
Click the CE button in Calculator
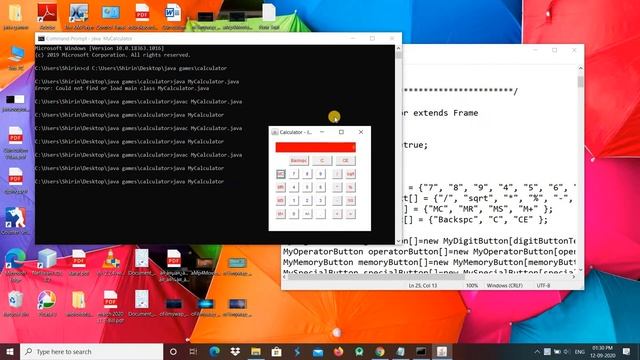[x=345, y=161]
